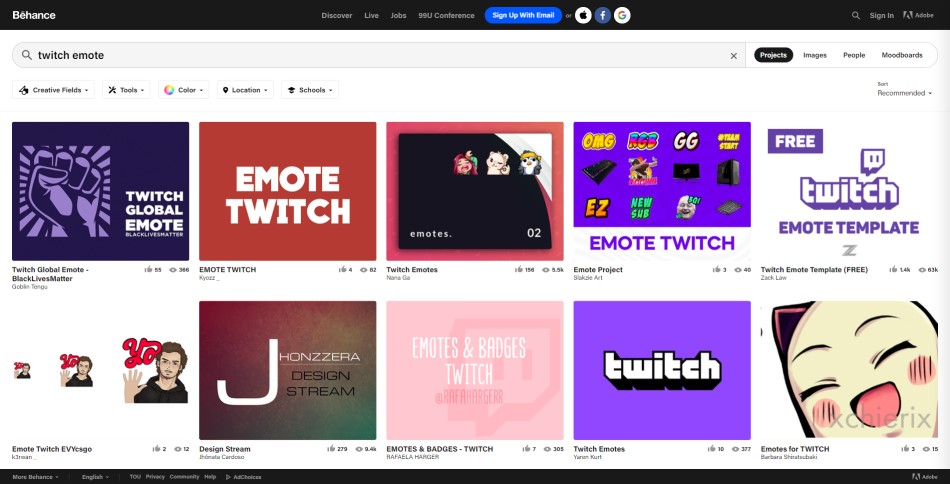Open the Emote Twitch EVYcsgo thumbnail
The height and width of the screenshot is (484, 950).
pyautogui.click(x=101, y=370)
